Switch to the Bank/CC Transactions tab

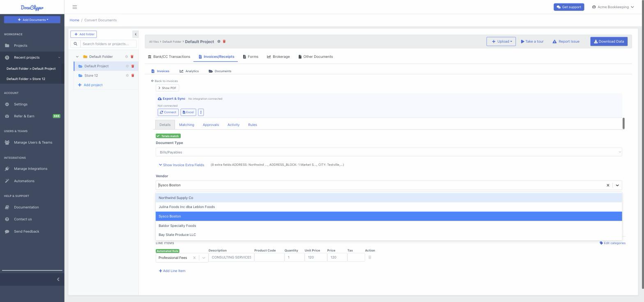(x=169, y=57)
